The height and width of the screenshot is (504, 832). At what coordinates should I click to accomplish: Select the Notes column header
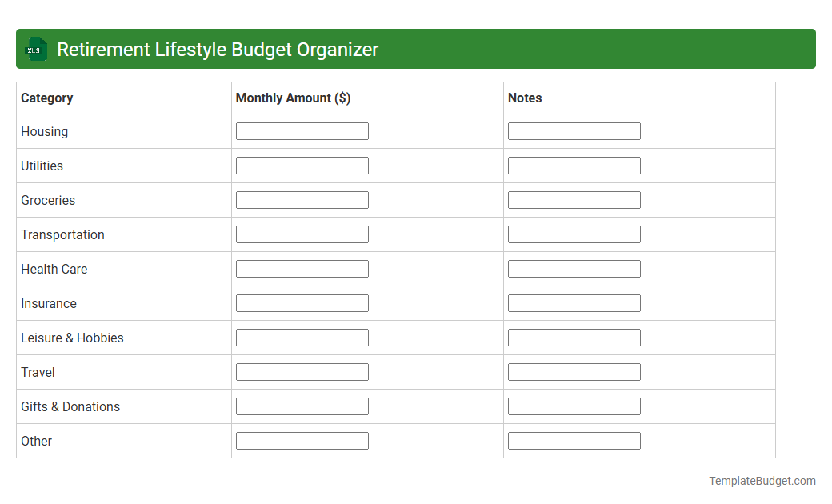pos(525,98)
